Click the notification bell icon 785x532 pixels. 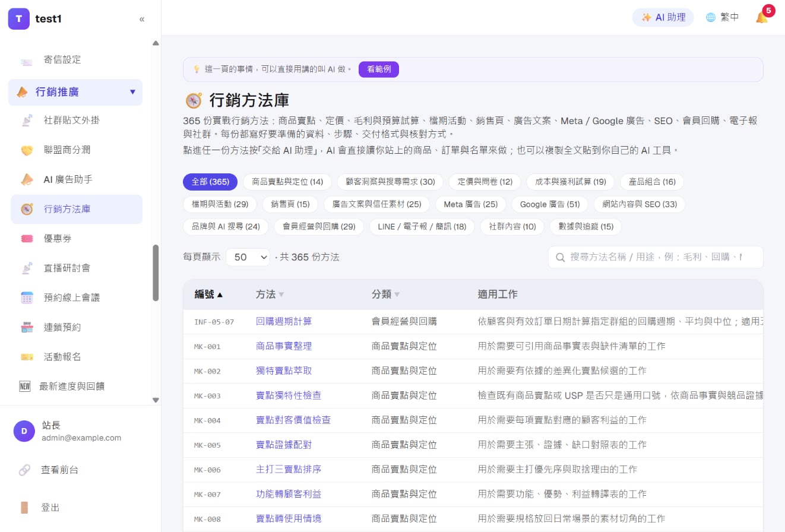[x=762, y=17]
